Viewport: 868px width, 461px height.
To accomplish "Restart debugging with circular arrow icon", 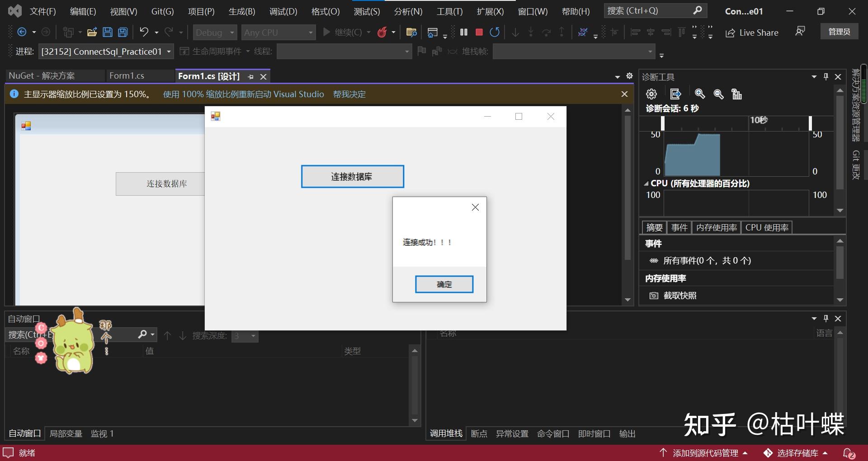I will coord(495,32).
